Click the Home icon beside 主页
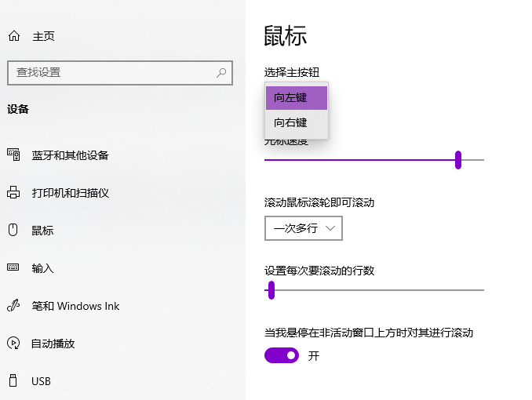The image size is (532, 400). [x=13, y=36]
